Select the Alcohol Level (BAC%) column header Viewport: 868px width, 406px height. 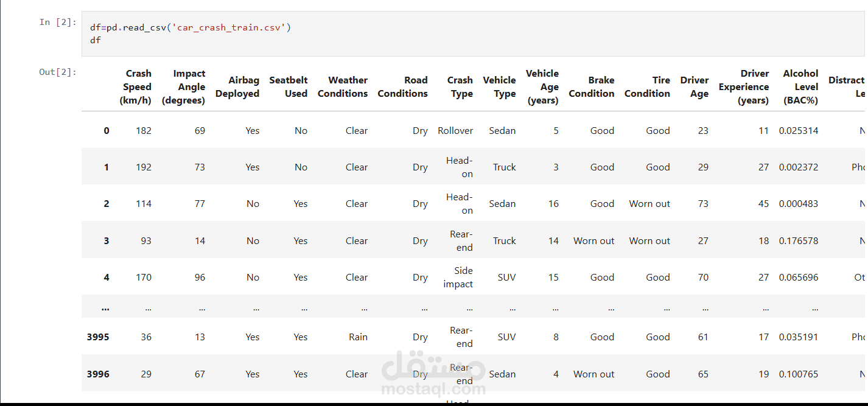(x=800, y=87)
